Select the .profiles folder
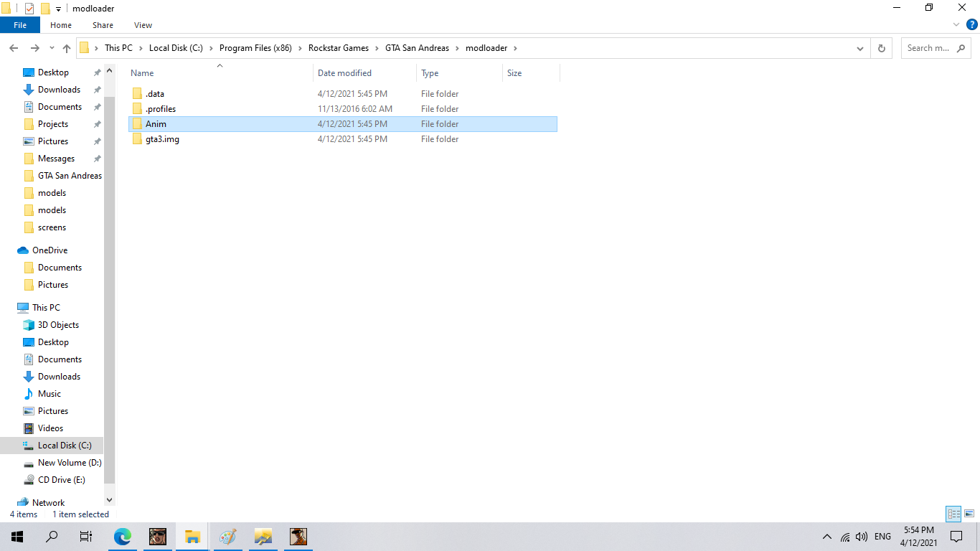The image size is (980, 551). 343,109
